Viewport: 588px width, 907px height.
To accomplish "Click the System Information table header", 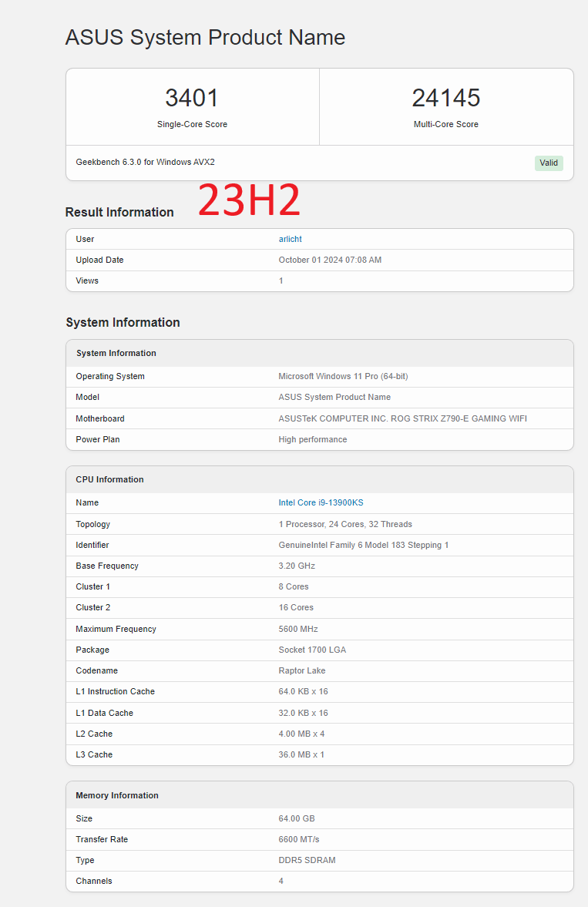I will pyautogui.click(x=320, y=353).
